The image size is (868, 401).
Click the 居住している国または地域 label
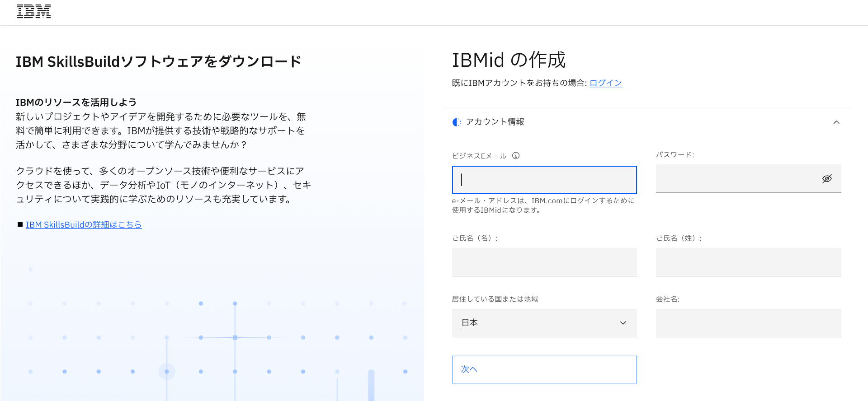coord(495,299)
